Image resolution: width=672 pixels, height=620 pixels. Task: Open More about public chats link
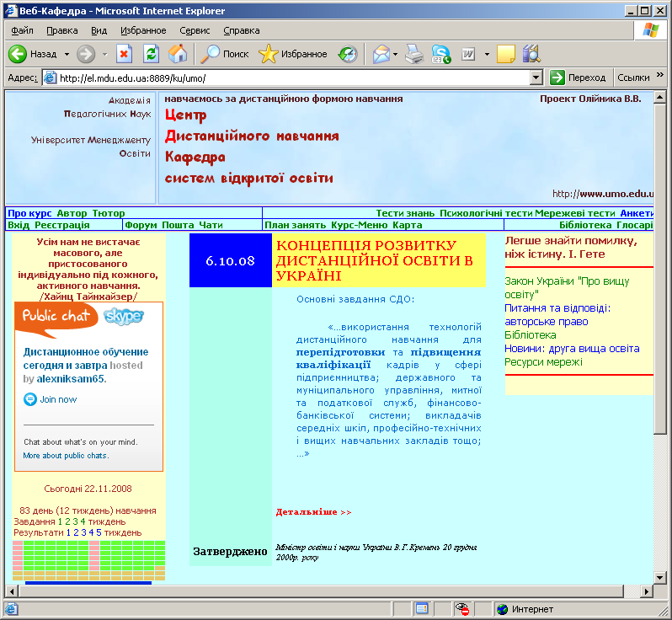click(x=66, y=456)
